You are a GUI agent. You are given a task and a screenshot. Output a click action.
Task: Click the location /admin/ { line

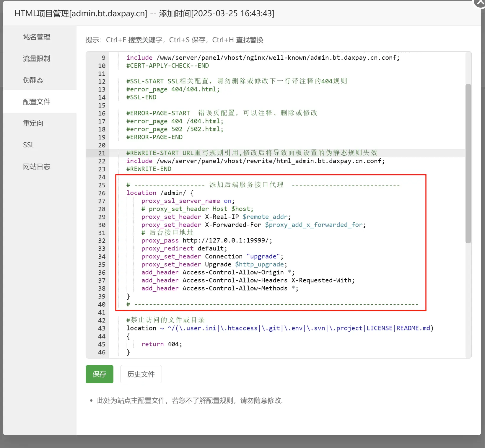(x=160, y=193)
